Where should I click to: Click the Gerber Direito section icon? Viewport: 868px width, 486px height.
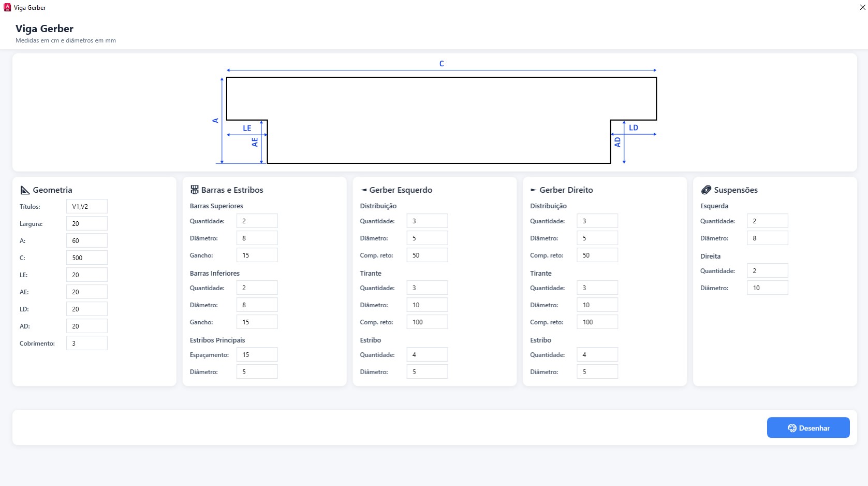coord(533,190)
